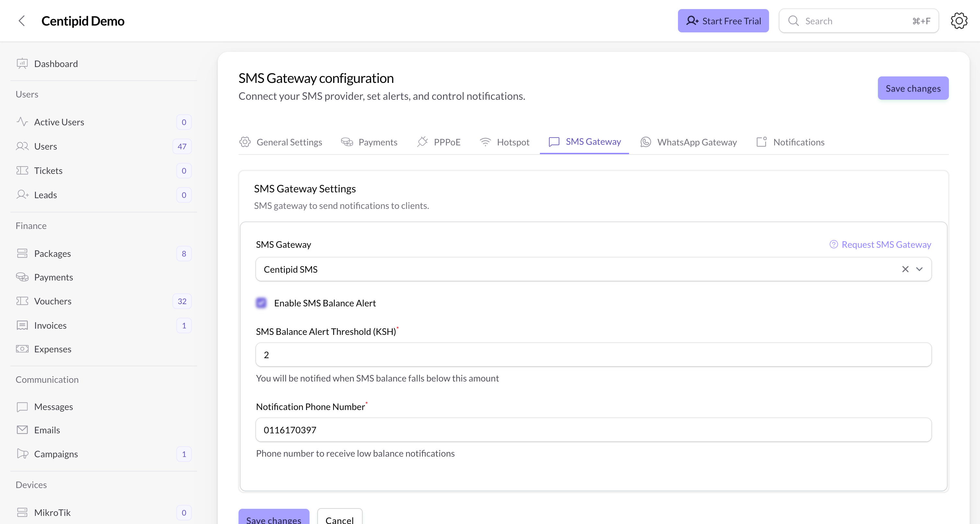Toggle the MikroTik sidebar entry
980x524 pixels.
point(52,512)
